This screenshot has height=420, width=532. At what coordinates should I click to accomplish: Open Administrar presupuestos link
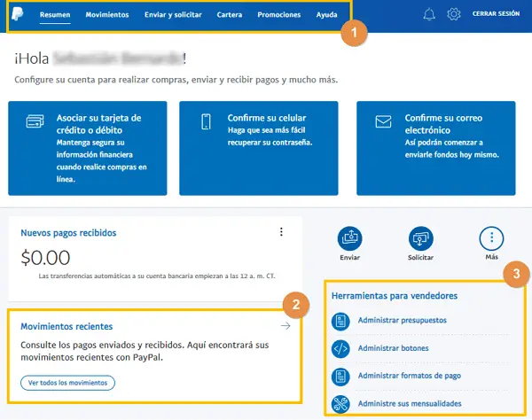pyautogui.click(x=403, y=320)
